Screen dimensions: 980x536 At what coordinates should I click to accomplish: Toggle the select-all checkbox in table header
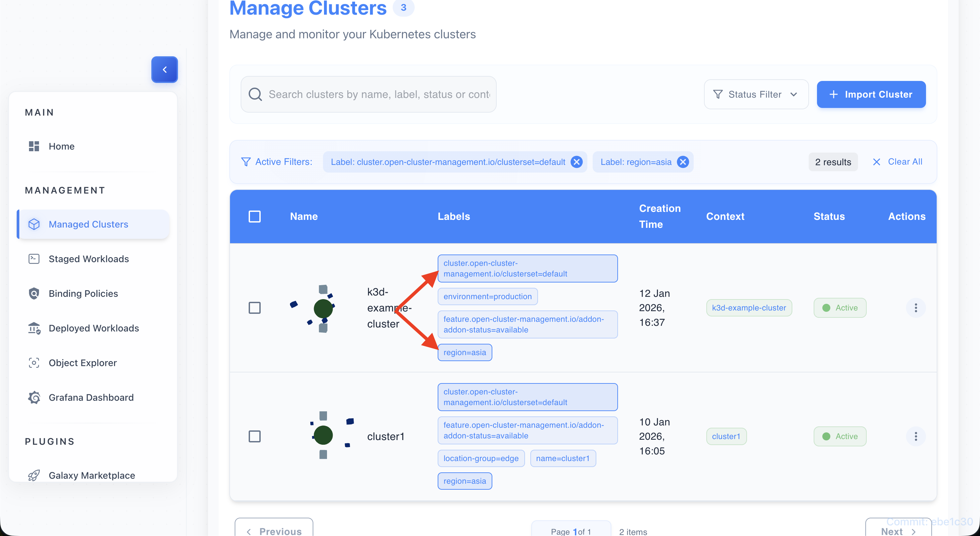255,216
